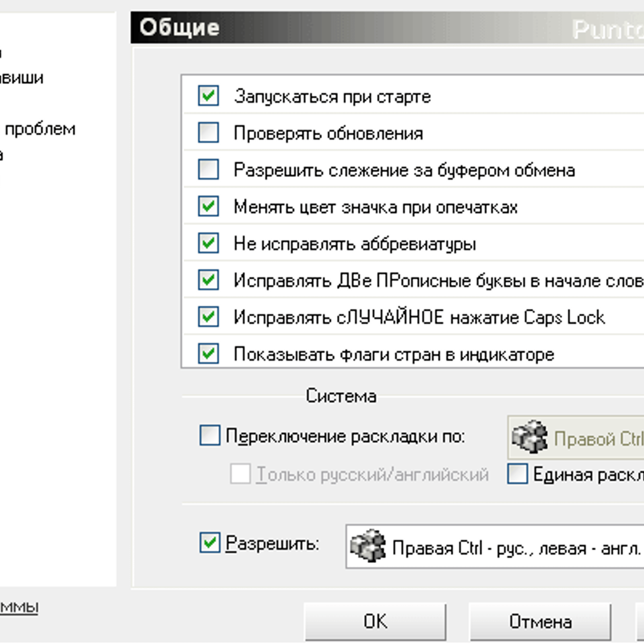The height and width of the screenshot is (644, 644).
Task: Uncheck Менять цвет значка при опечатках
Action: click(x=208, y=206)
